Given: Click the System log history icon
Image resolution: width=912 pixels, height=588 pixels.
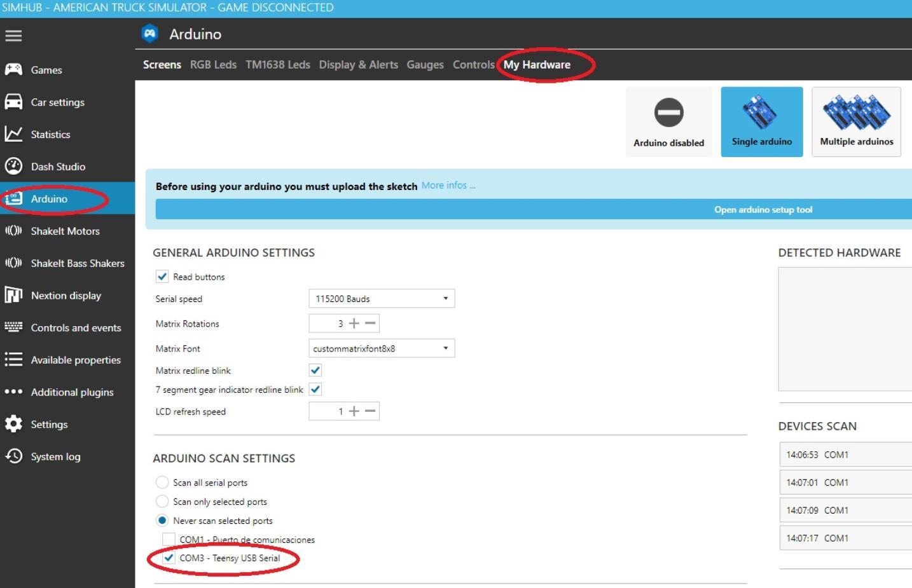Looking at the screenshot, I should (13, 456).
